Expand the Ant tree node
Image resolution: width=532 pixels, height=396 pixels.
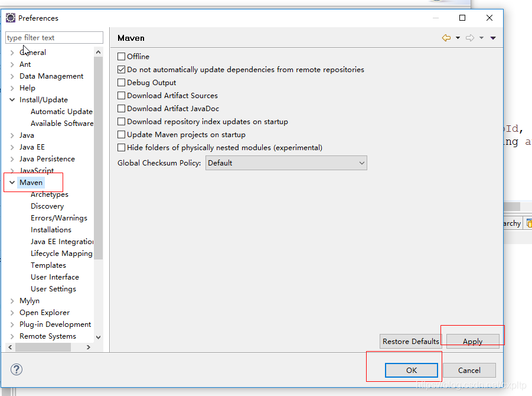(12, 64)
